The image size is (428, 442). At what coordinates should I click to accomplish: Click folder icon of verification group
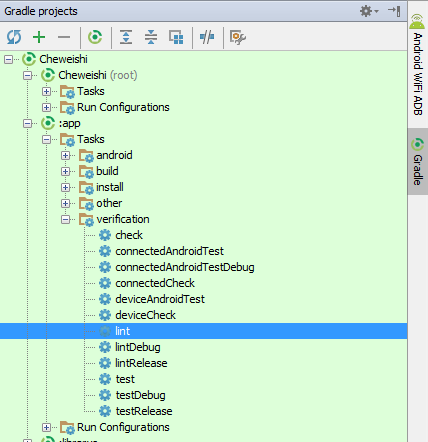[x=86, y=220]
